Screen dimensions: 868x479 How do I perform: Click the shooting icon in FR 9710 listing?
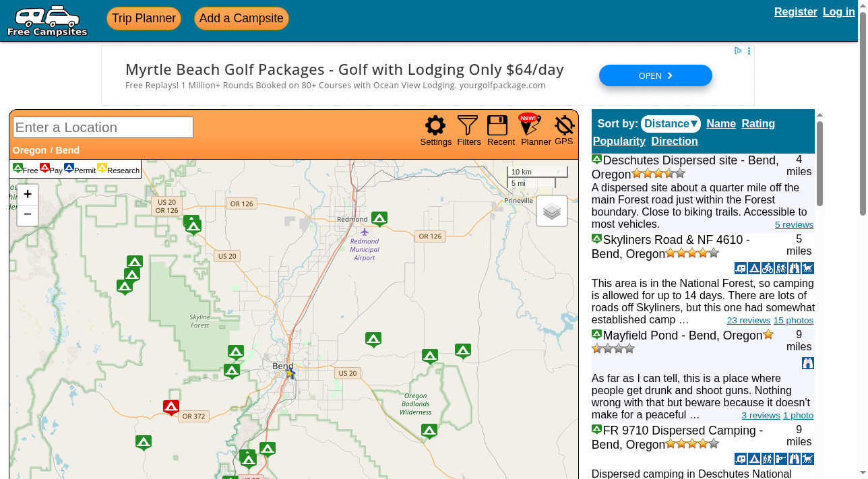[x=781, y=459]
